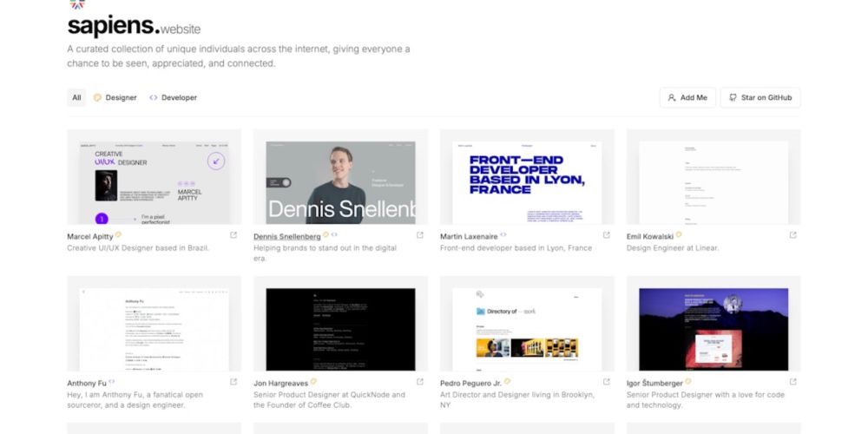This screenshot has width=868, height=434.
Task: Open Marcel Apitty website thumbnail
Action: click(x=154, y=176)
